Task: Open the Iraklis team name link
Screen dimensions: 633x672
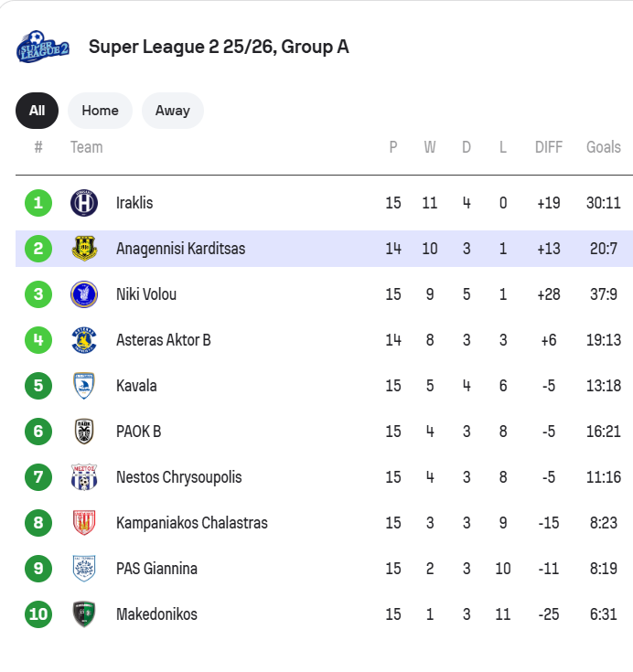Action: 134,203
